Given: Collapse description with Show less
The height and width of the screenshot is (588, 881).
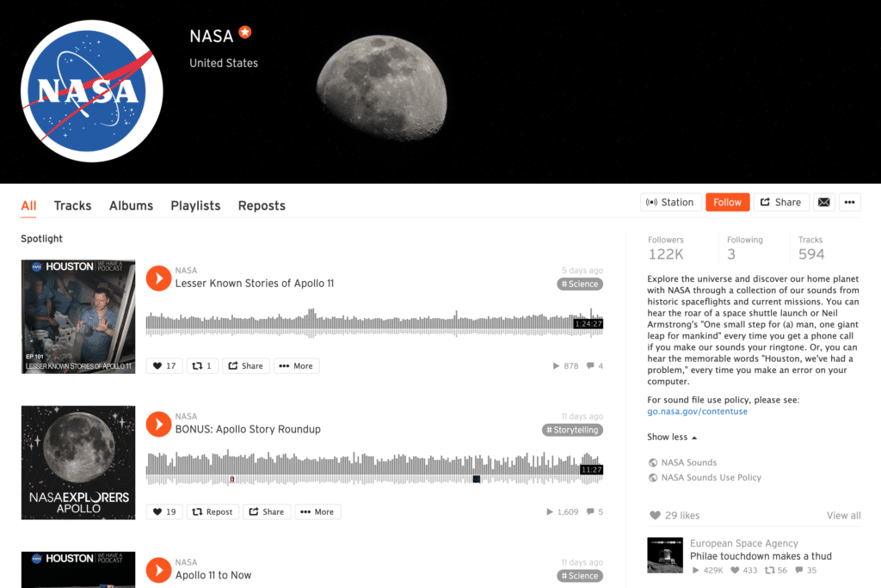Looking at the screenshot, I should tap(672, 437).
